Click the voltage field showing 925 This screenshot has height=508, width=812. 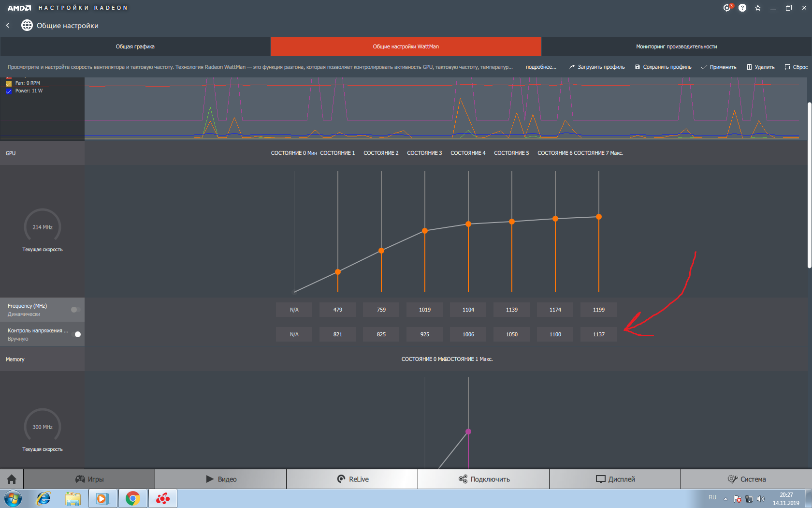coord(425,334)
